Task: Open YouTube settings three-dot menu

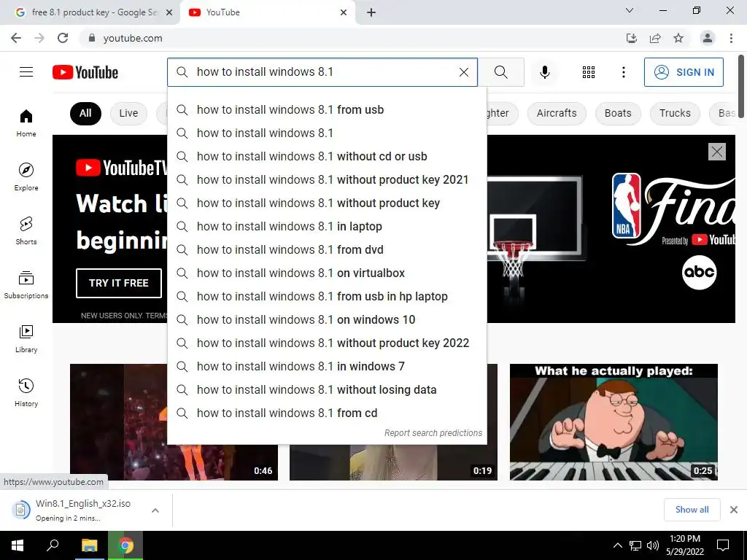Action: coord(623,72)
